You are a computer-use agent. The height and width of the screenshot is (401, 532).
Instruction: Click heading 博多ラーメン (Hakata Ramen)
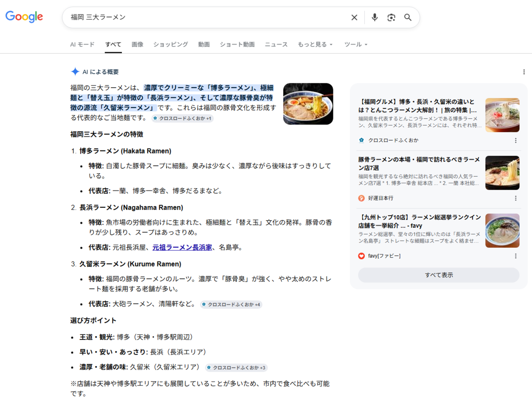click(125, 151)
